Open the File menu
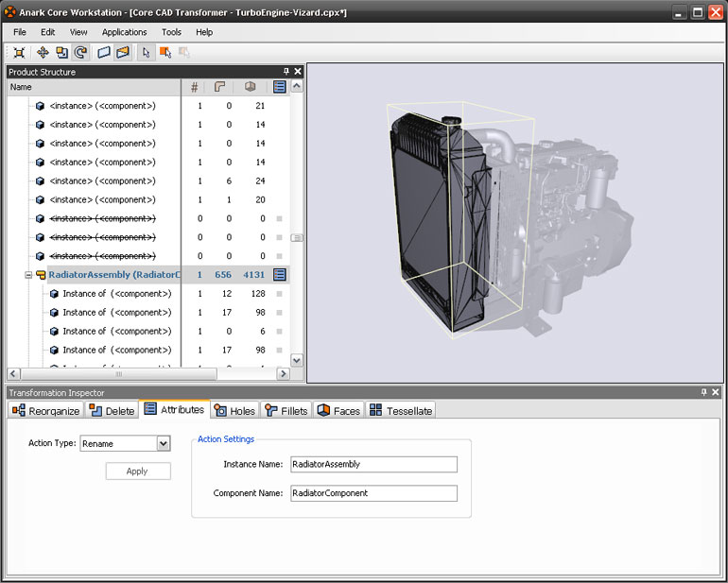The height and width of the screenshot is (583, 728). pyautogui.click(x=20, y=32)
